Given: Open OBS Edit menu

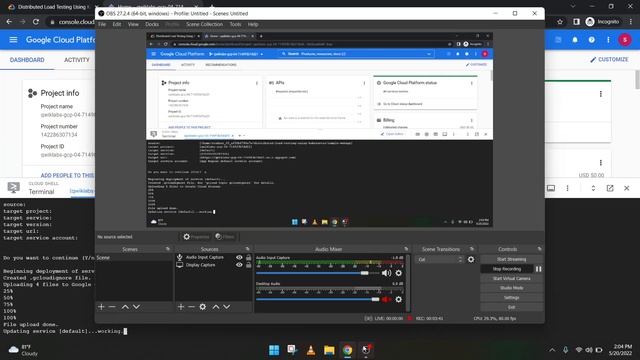Looking at the screenshot, I should pyautogui.click(x=117, y=24).
